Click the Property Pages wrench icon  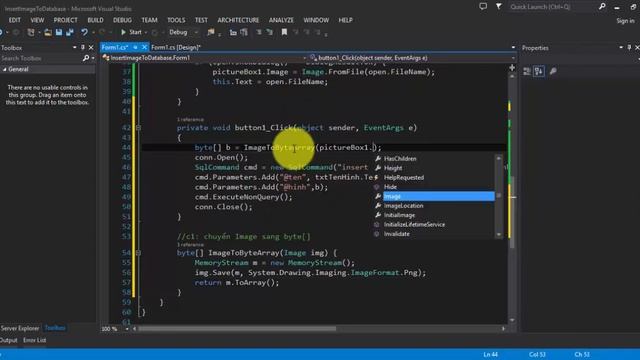click(x=553, y=71)
